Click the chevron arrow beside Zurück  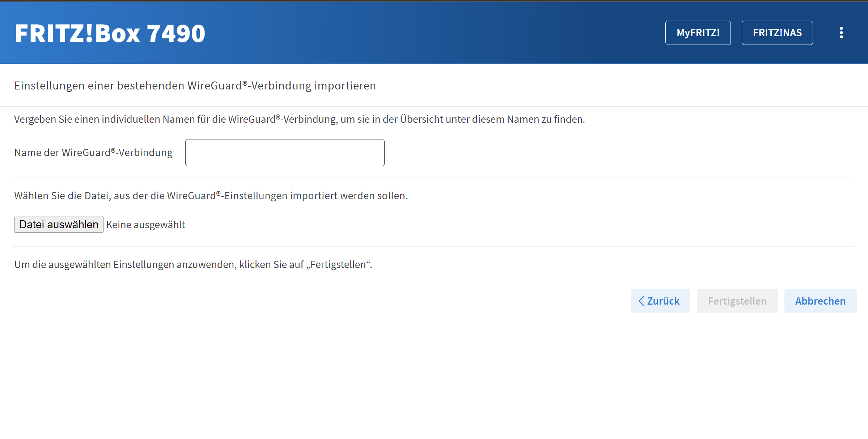coord(641,301)
